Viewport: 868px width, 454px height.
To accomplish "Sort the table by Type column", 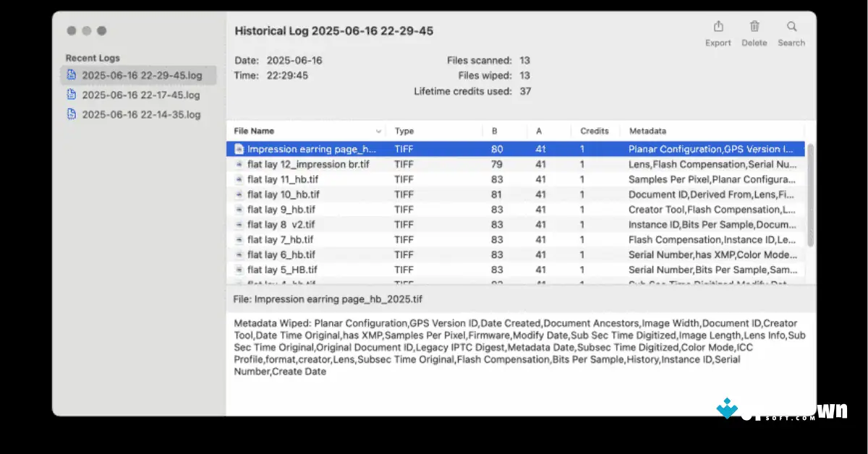I will (x=403, y=131).
